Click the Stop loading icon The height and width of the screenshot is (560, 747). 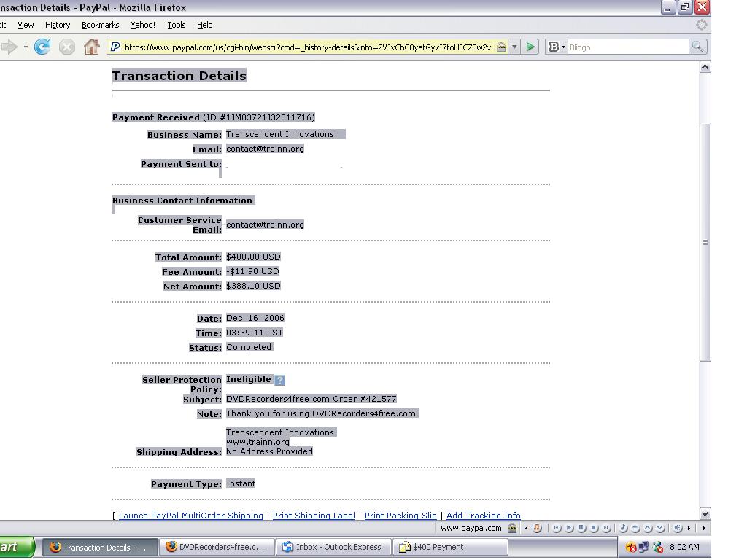66,47
